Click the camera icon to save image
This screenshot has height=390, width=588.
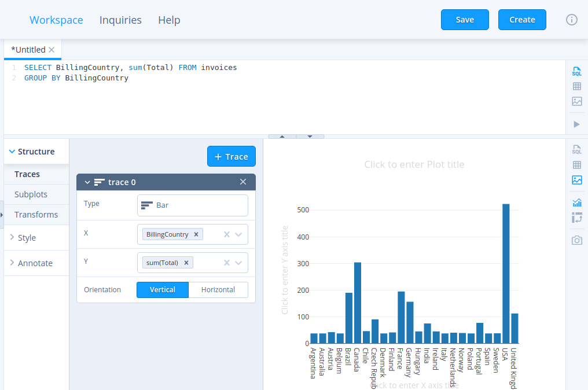[x=576, y=240]
